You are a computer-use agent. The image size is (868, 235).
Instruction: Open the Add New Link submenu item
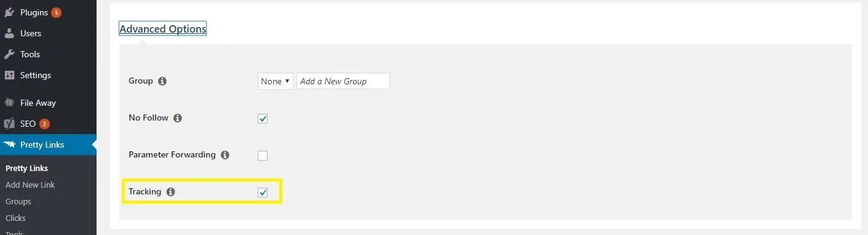click(x=30, y=185)
